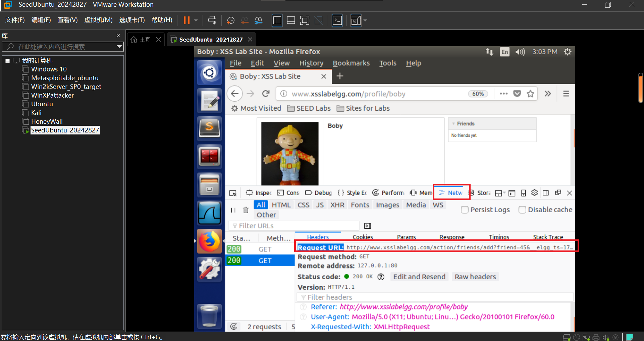Open the page actions three-dots menu

click(503, 94)
